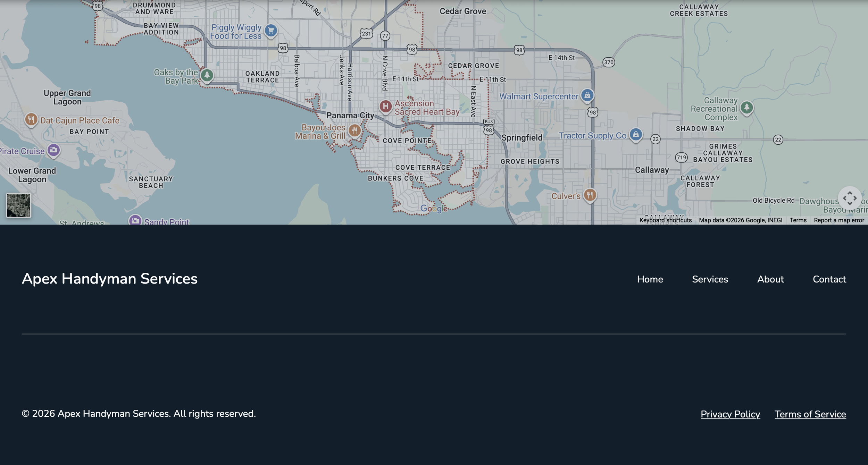Open the Contact page link

point(829,279)
